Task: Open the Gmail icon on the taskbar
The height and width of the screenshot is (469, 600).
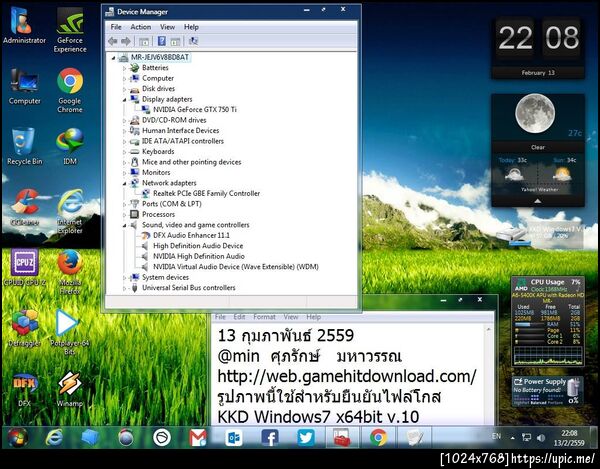Action: (198, 437)
